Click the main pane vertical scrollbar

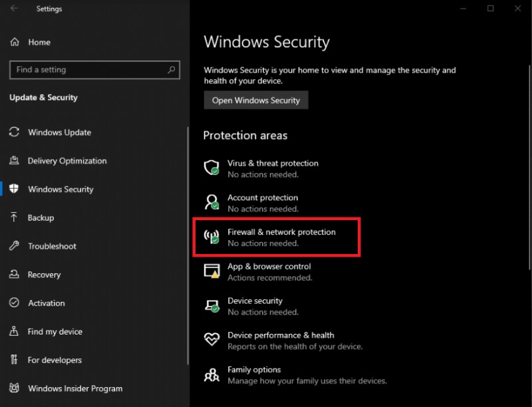coord(529,166)
